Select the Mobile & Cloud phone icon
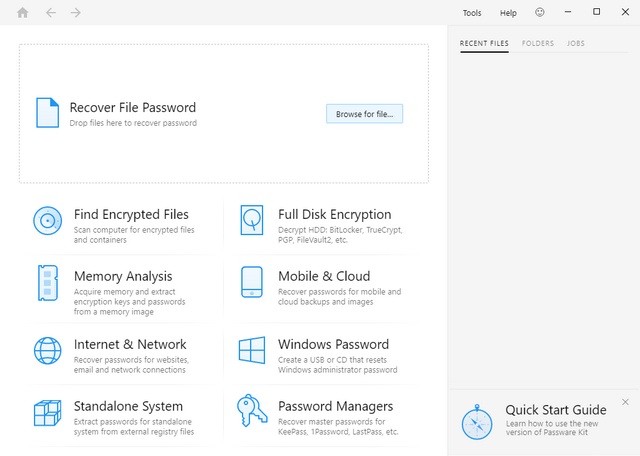640x456 pixels. (251, 283)
